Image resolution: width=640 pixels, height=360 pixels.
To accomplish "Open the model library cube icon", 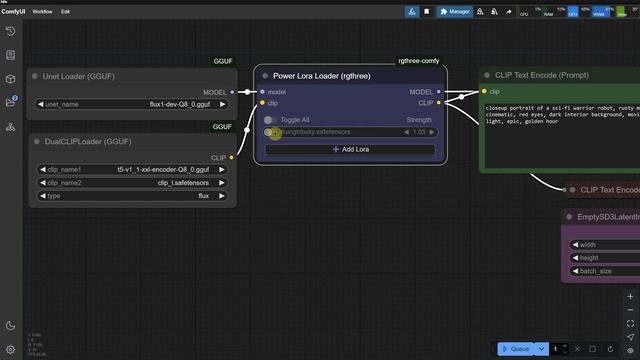I will 11,79.
